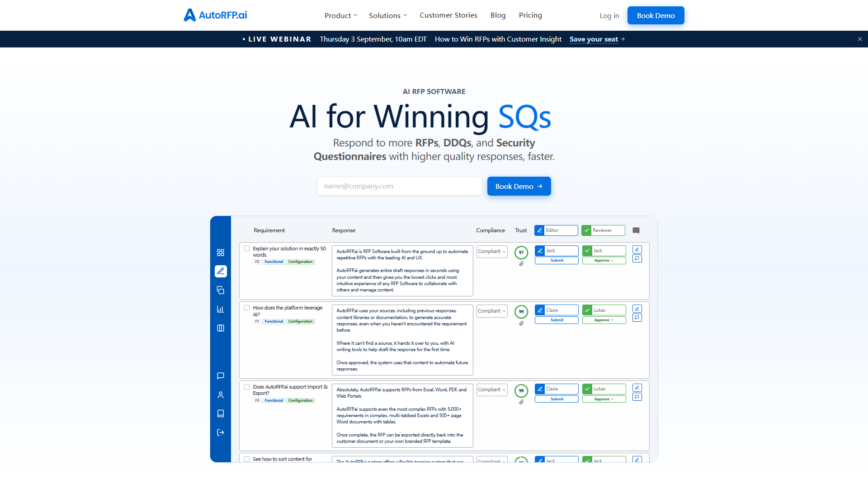Click edit icon on 'Import & Export' row
This screenshot has width=868, height=488.
[x=637, y=388]
